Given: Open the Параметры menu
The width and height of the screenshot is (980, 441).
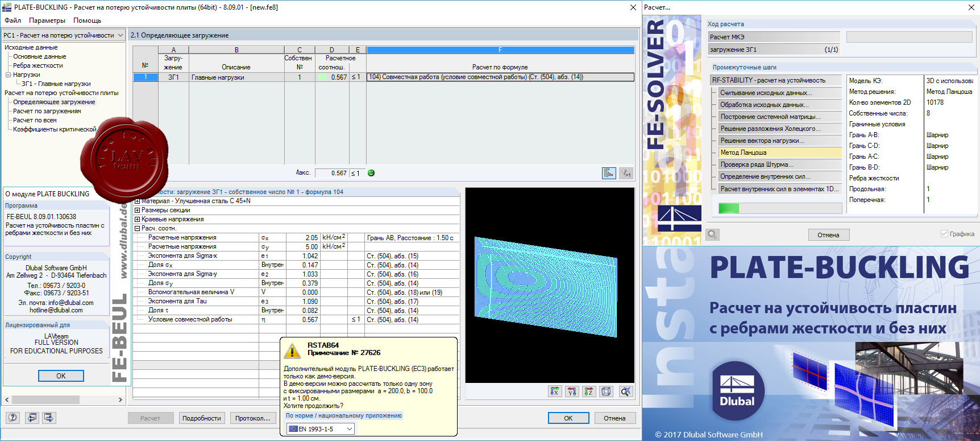Looking at the screenshot, I should pos(47,20).
